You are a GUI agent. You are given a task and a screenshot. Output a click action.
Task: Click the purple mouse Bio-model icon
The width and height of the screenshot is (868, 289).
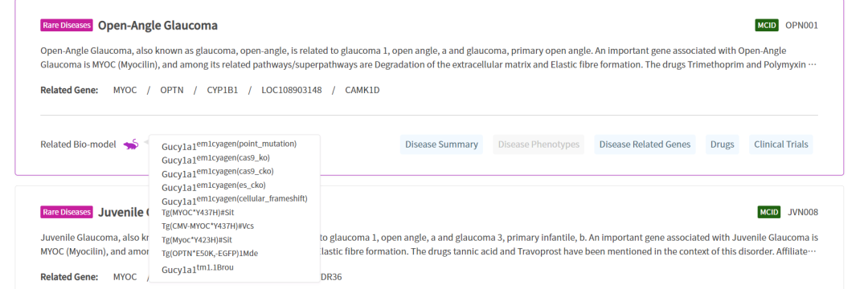(x=131, y=144)
